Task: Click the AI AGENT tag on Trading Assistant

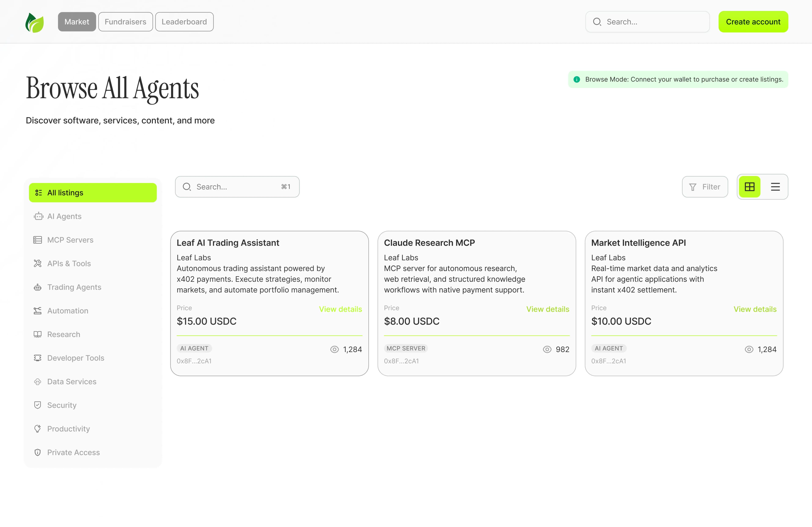Action: click(x=194, y=348)
